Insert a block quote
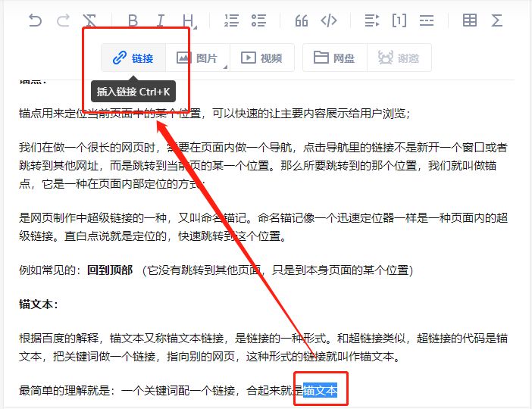Screen dimensions: 532x409 pos(302,20)
